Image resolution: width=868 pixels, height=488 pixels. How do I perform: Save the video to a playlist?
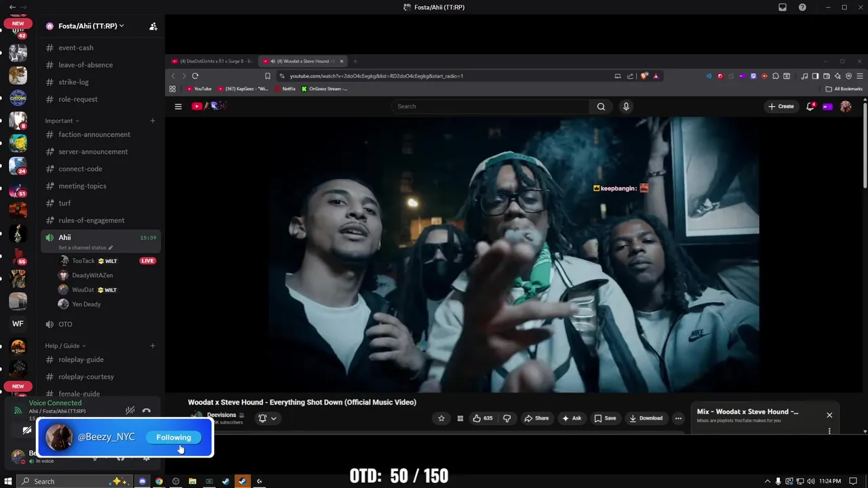606,418
